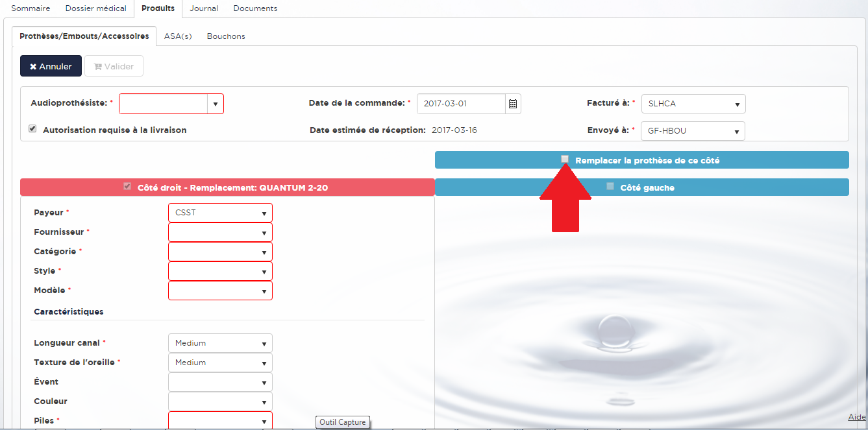Screen dimensions: 868x430
Task: Open the Payeur dropdown showing CSST
Action: coord(220,213)
